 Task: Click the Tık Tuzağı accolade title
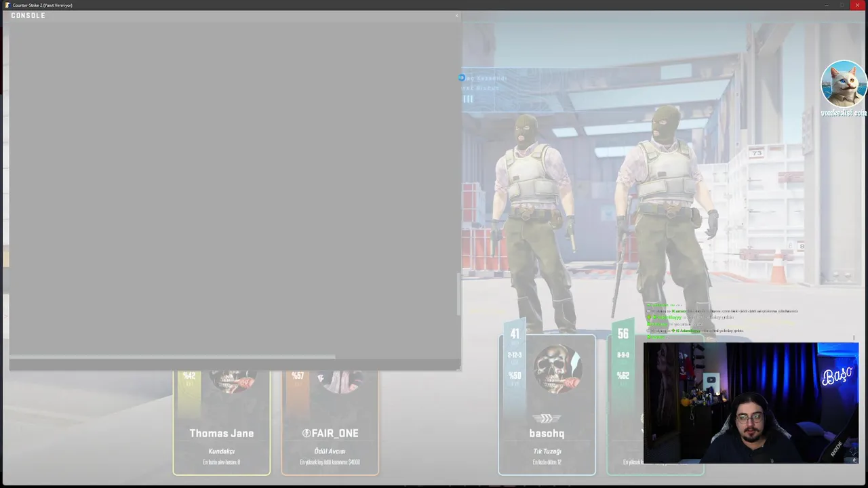[547, 451]
